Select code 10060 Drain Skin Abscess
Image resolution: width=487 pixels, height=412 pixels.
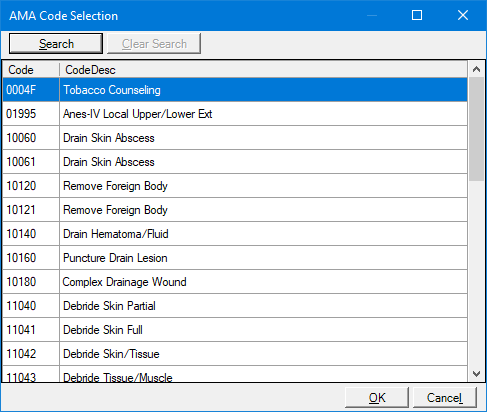click(x=235, y=138)
